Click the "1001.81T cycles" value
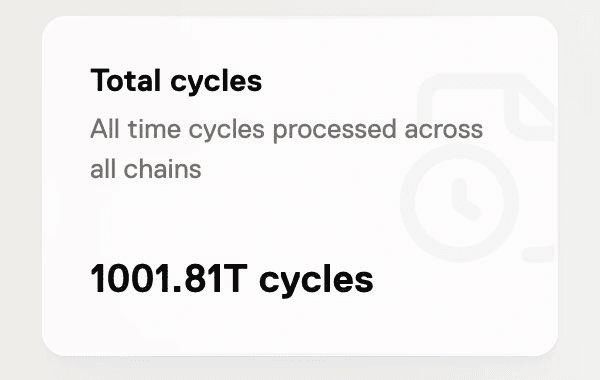The height and width of the screenshot is (380, 600). pos(232,279)
